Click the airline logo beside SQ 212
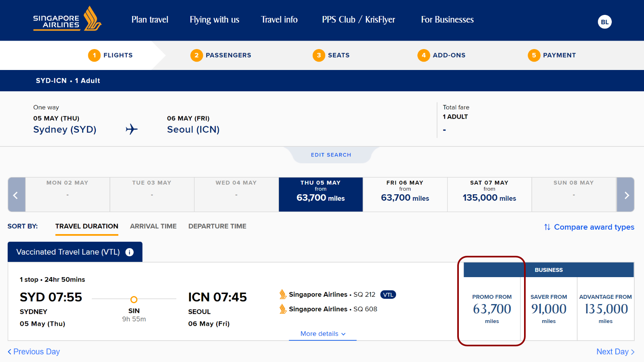Viewport: 644px width, 362px height. (283, 294)
